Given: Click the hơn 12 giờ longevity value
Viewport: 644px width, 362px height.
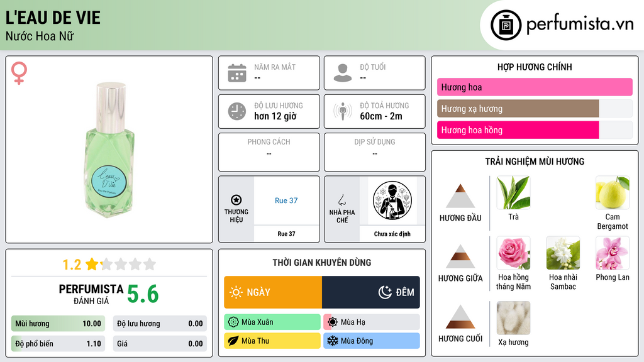Looking at the screenshot, I should coord(275,116).
